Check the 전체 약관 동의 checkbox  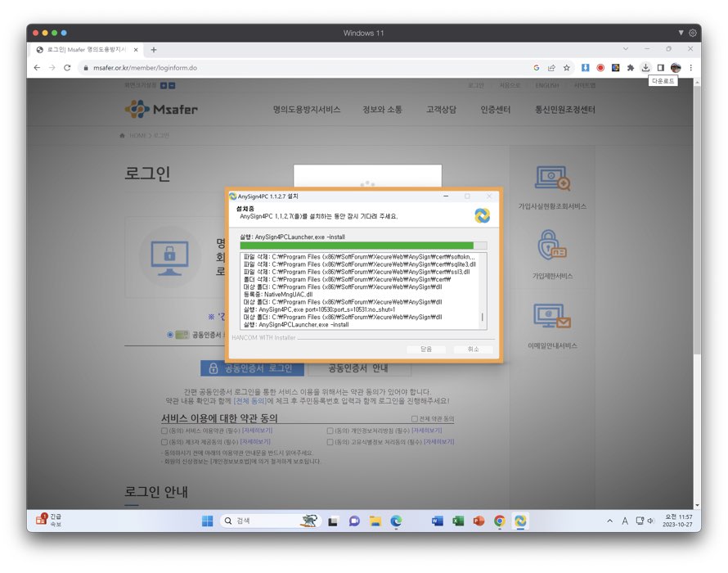(x=414, y=419)
